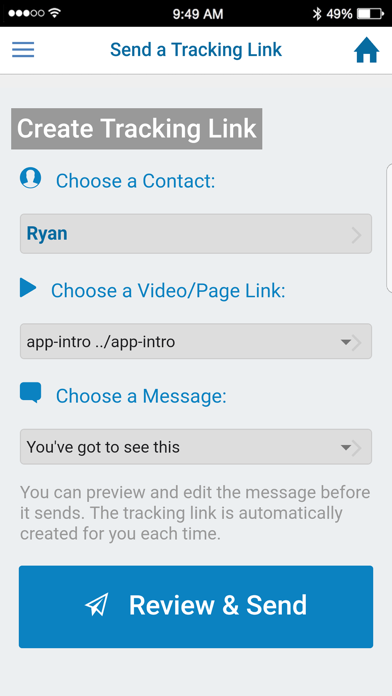Viewport: 392px width, 696px height.
Task: Click the video play triangle icon
Action: pyautogui.click(x=28, y=288)
